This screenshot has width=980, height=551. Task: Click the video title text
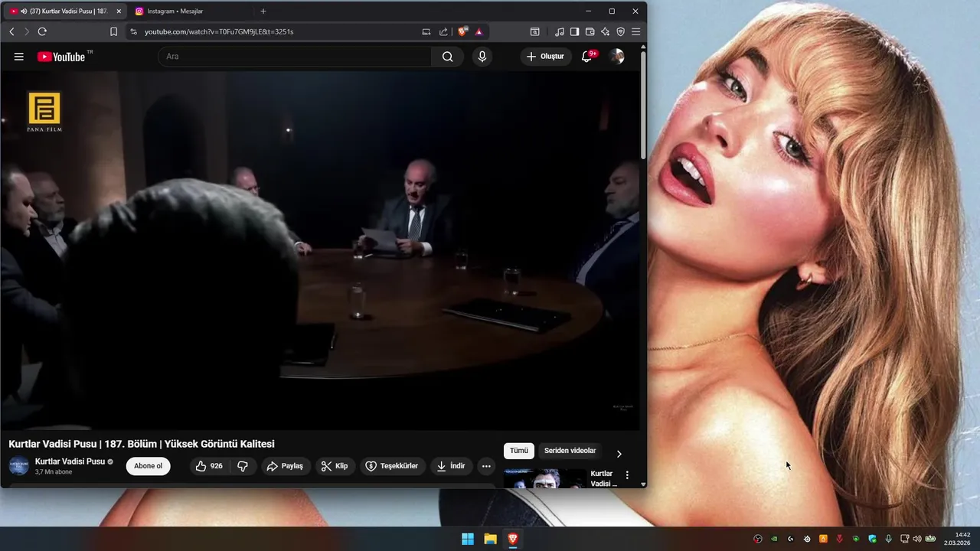(142, 444)
